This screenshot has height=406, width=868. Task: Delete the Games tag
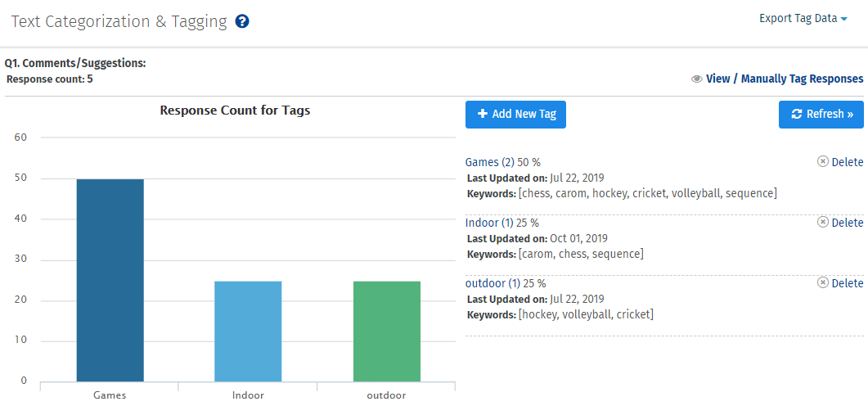click(847, 162)
